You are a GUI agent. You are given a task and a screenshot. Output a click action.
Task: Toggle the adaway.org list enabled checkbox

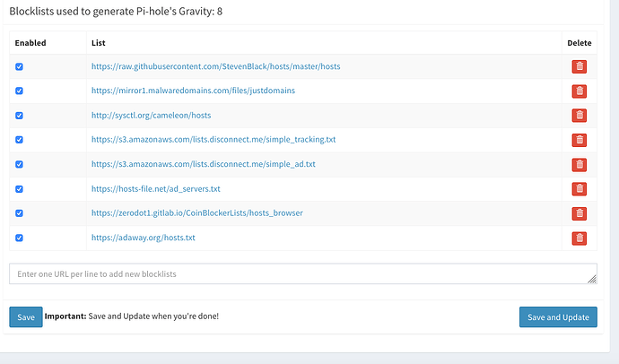pos(20,238)
